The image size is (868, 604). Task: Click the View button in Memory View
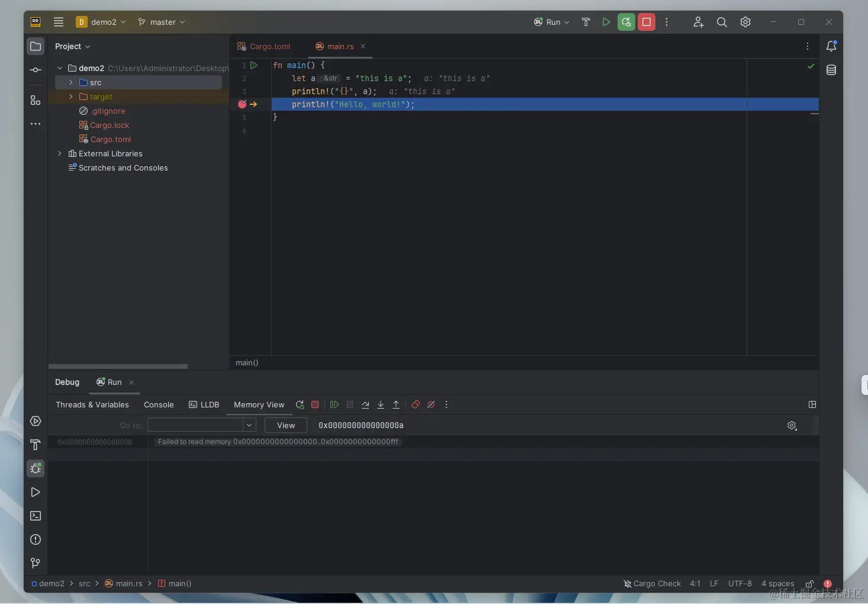tap(286, 425)
